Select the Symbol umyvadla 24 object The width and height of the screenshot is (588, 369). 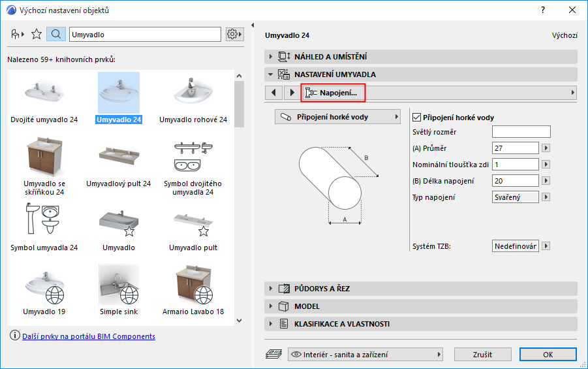tap(44, 227)
